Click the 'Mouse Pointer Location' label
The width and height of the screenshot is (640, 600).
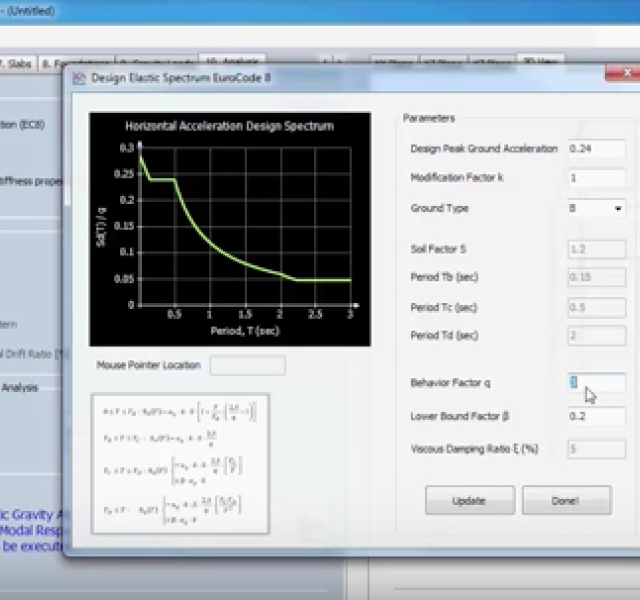(x=149, y=365)
